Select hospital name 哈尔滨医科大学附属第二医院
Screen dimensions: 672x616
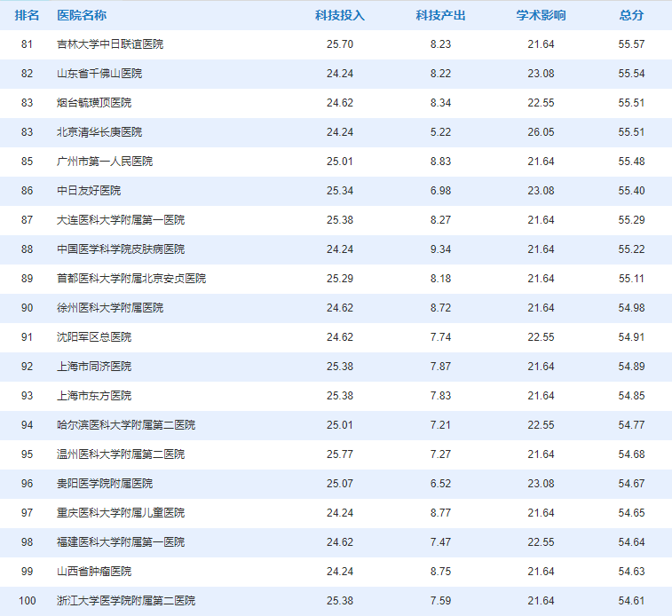click(x=126, y=425)
